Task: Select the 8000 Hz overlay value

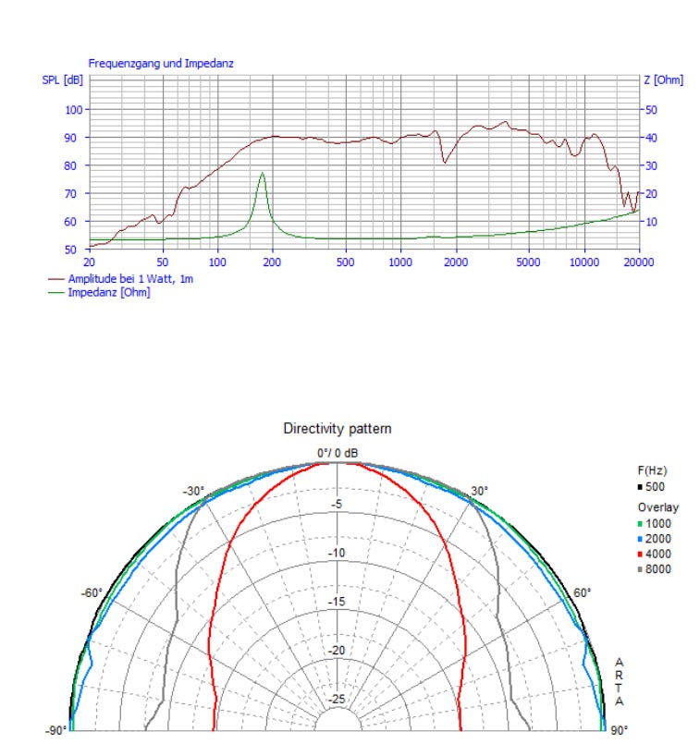Action: pos(658,569)
